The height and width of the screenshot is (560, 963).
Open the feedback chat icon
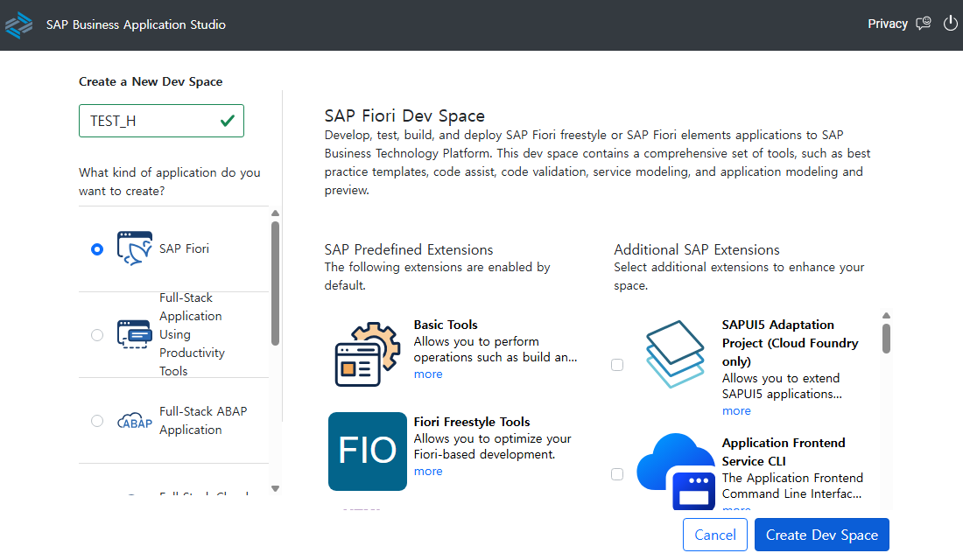(x=923, y=24)
